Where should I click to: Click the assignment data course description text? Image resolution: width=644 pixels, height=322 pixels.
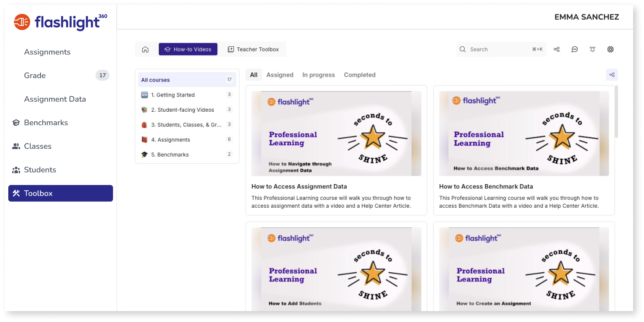pyautogui.click(x=331, y=202)
